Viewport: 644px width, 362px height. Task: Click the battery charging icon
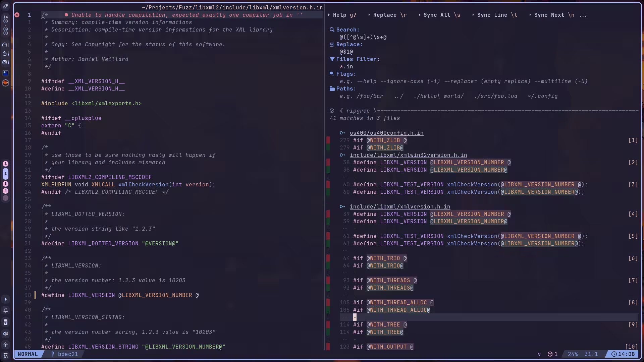6,322
